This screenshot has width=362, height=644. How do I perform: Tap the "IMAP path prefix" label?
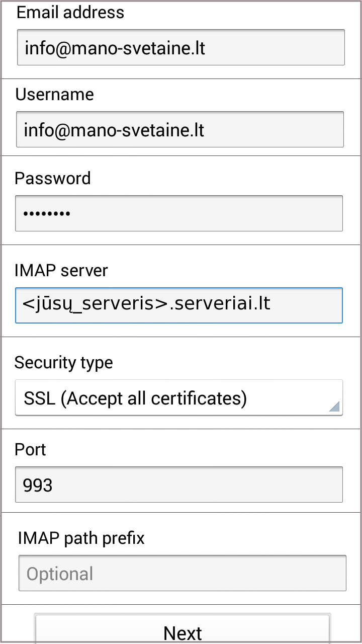point(81,538)
